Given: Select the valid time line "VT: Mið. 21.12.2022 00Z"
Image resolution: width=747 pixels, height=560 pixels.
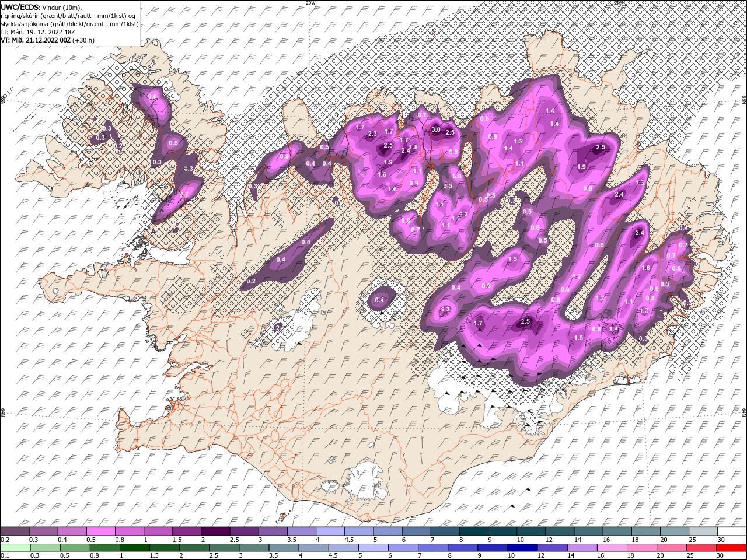Looking at the screenshot, I should coord(36,40).
